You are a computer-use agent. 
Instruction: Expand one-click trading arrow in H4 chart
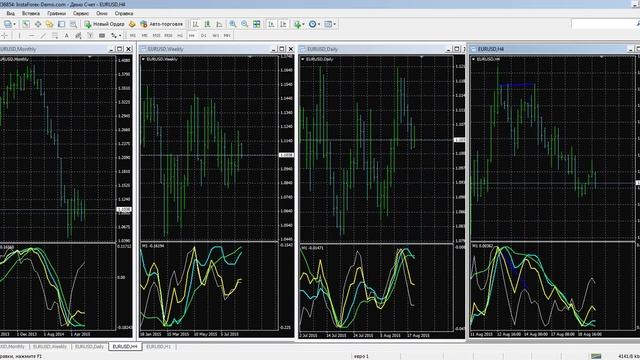click(x=473, y=59)
